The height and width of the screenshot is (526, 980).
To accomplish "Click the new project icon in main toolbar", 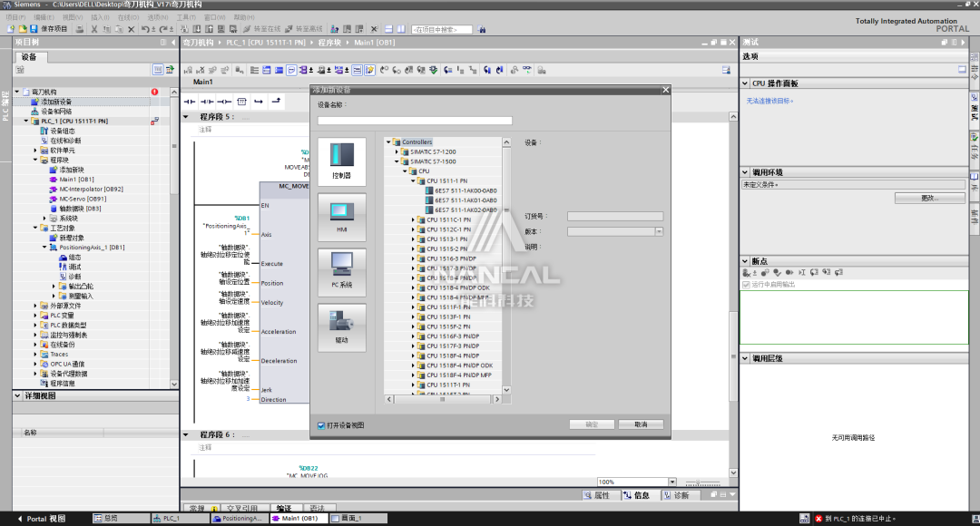I will point(11,29).
